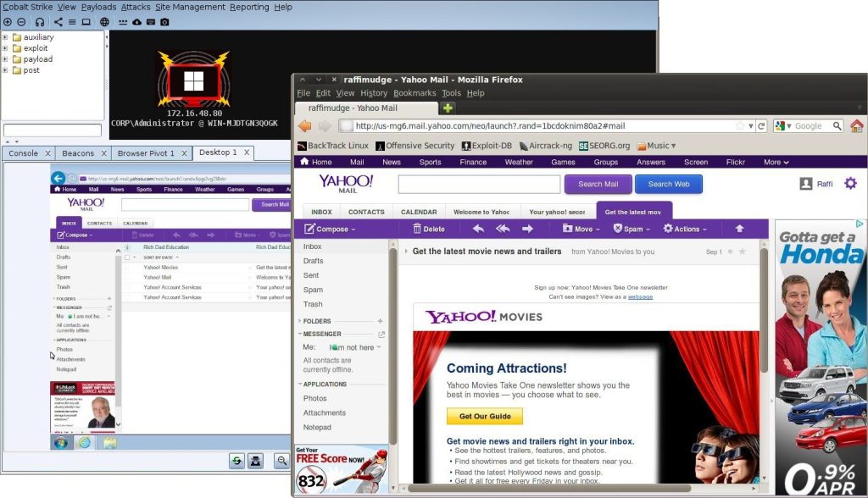
Task: Forward the message with the right arrow
Action: coord(527,229)
